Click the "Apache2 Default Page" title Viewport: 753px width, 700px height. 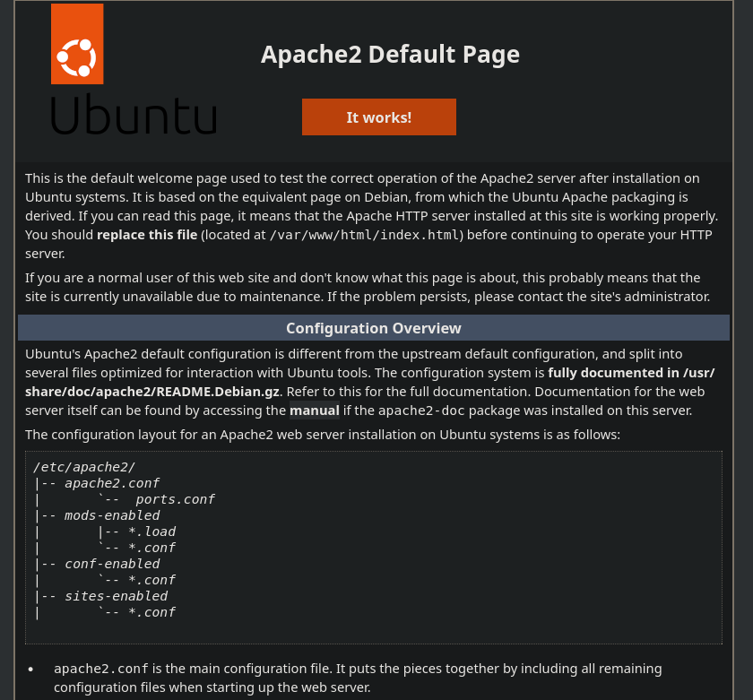click(390, 55)
